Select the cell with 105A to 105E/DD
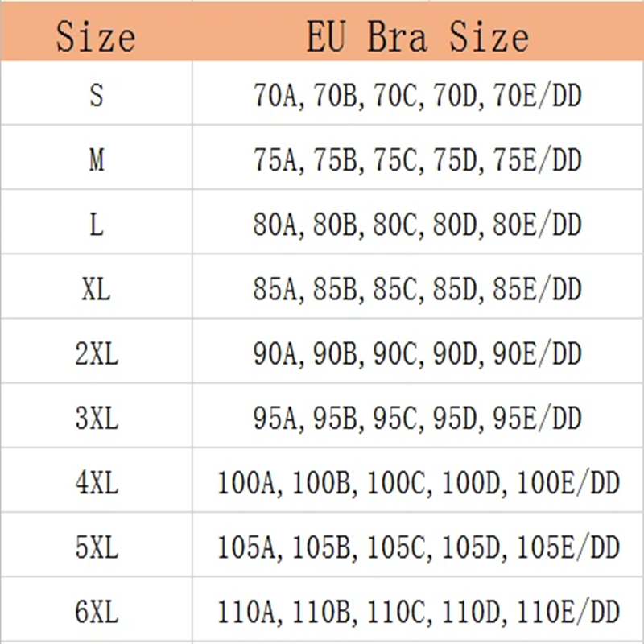The height and width of the screenshot is (644, 644). 417,547
